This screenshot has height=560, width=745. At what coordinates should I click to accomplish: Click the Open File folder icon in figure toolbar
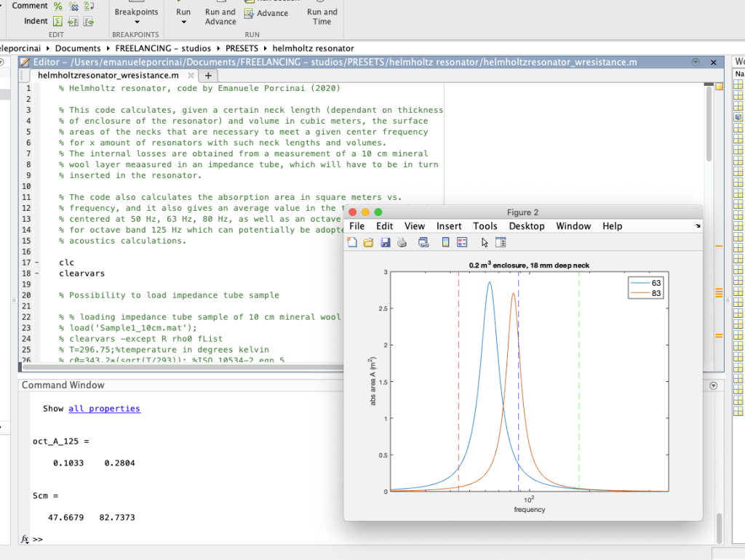pyautogui.click(x=369, y=243)
